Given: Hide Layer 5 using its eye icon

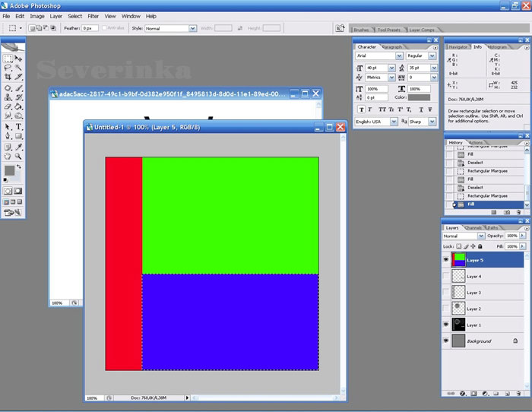Looking at the screenshot, I should (447, 260).
